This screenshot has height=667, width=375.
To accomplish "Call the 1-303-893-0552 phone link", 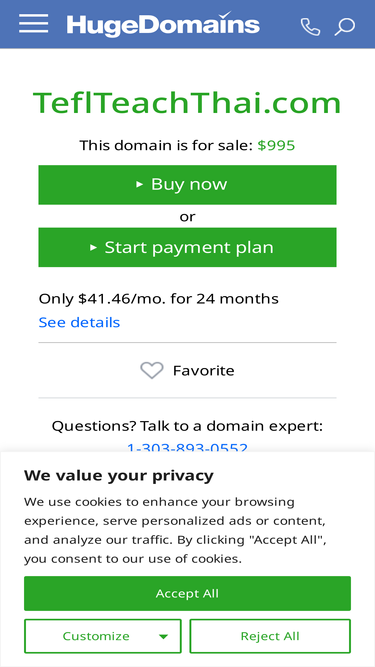I will [188, 447].
